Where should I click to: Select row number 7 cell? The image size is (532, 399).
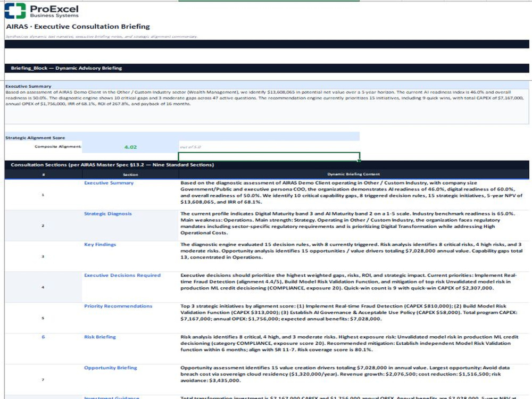point(43,380)
